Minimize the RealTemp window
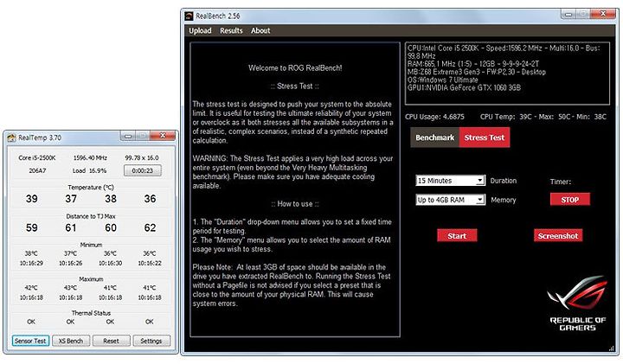The width and height of the screenshot is (623, 364). click(x=127, y=137)
